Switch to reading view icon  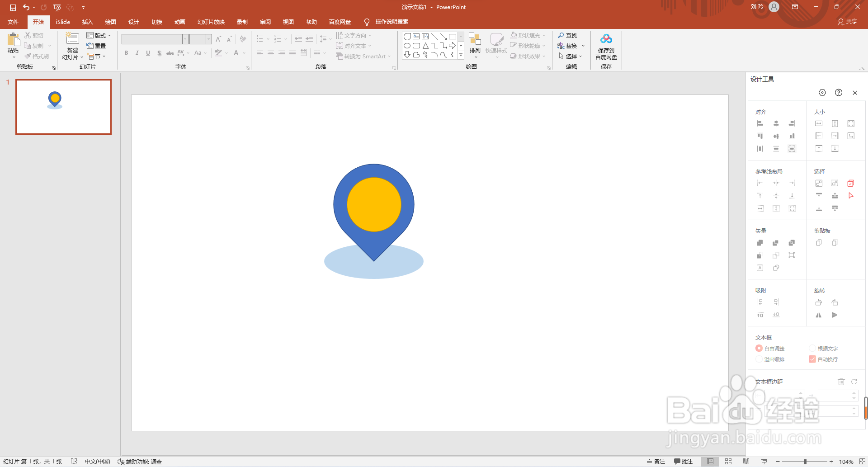coord(746,462)
